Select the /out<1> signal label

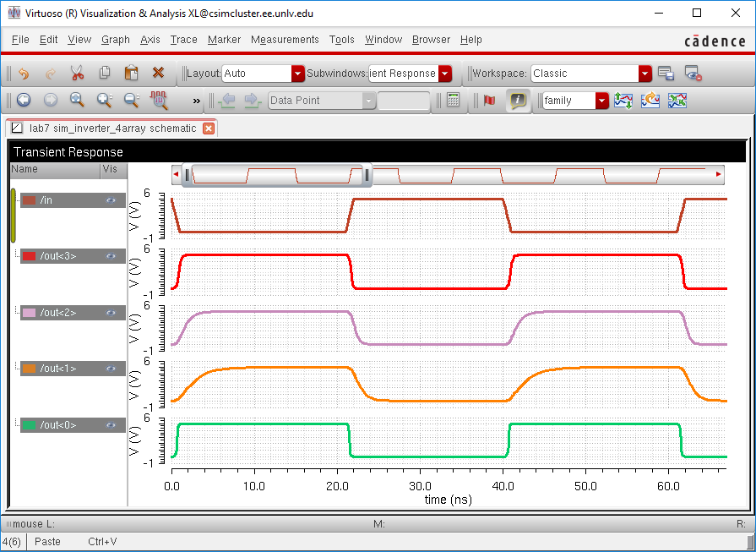point(58,369)
